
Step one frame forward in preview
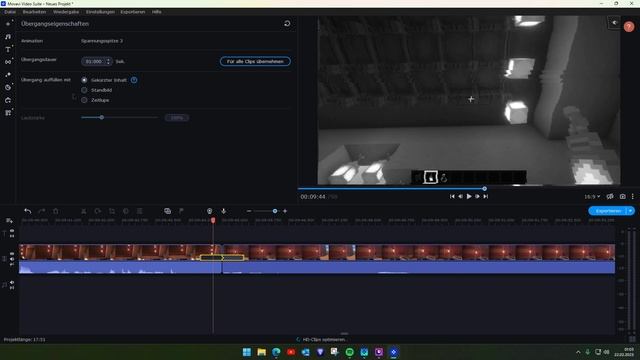pos(477,196)
